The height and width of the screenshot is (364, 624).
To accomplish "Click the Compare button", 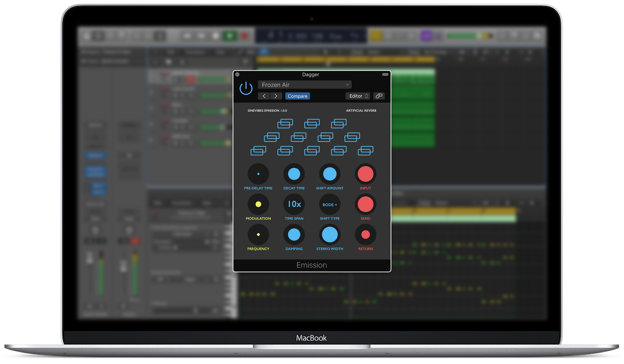I will pyautogui.click(x=298, y=96).
